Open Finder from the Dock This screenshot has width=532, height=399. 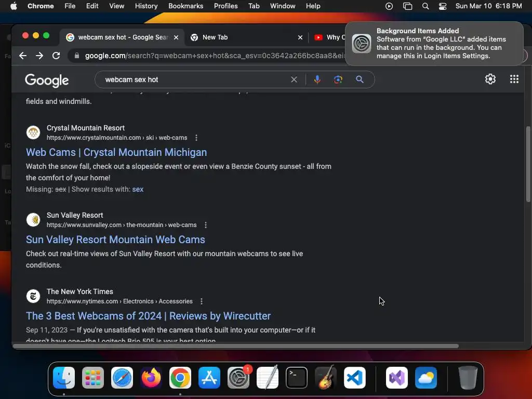point(64,378)
